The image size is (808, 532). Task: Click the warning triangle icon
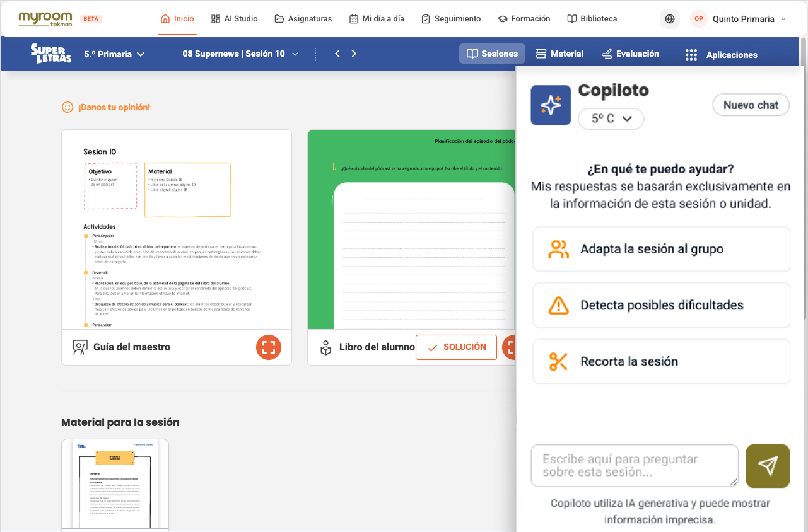558,306
